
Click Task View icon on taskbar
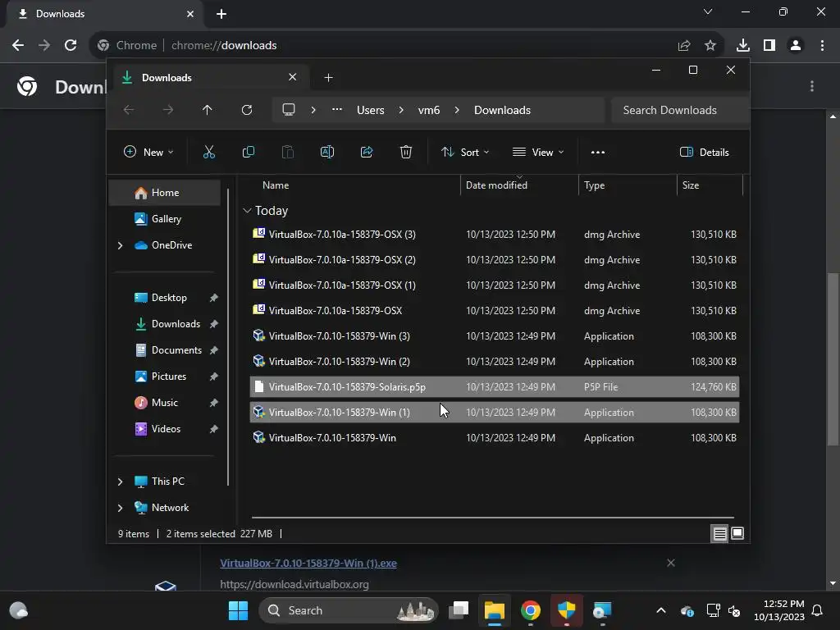click(x=459, y=610)
